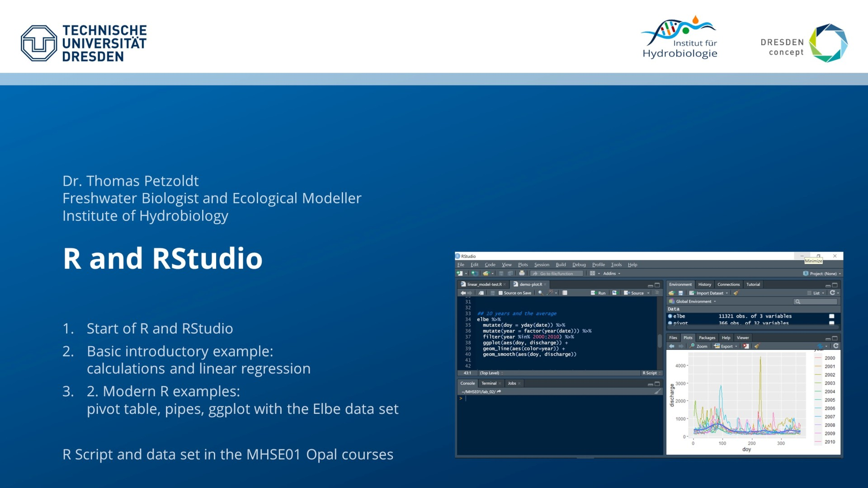Open the Code menu in RStudio
Viewport: 868px width, 488px height.
[x=490, y=265]
